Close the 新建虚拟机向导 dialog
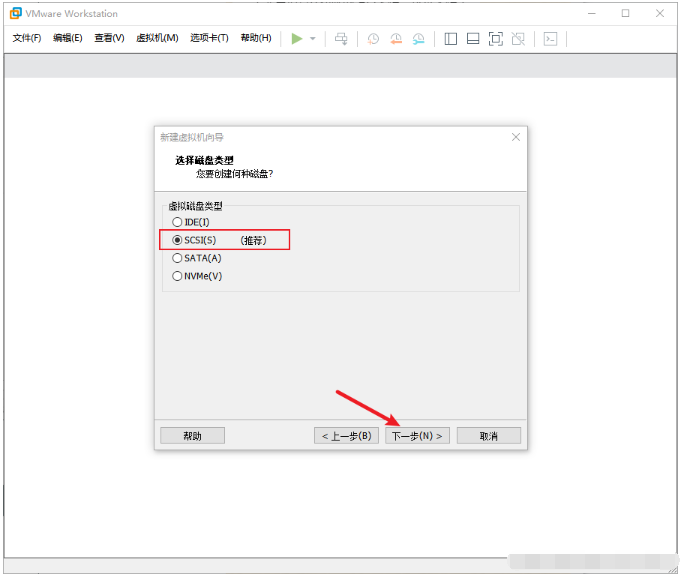This screenshot has height=578, width=680. pyautogui.click(x=516, y=136)
